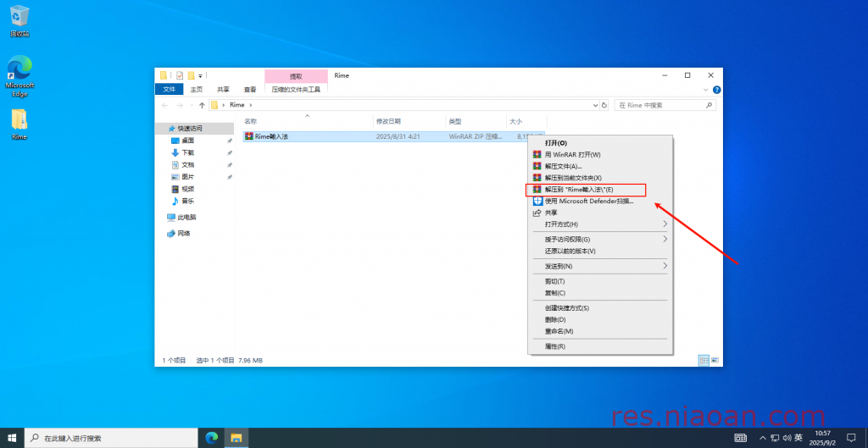Open the 压缩的文件夹工具 tab
The width and height of the screenshot is (868, 448).
[296, 89]
